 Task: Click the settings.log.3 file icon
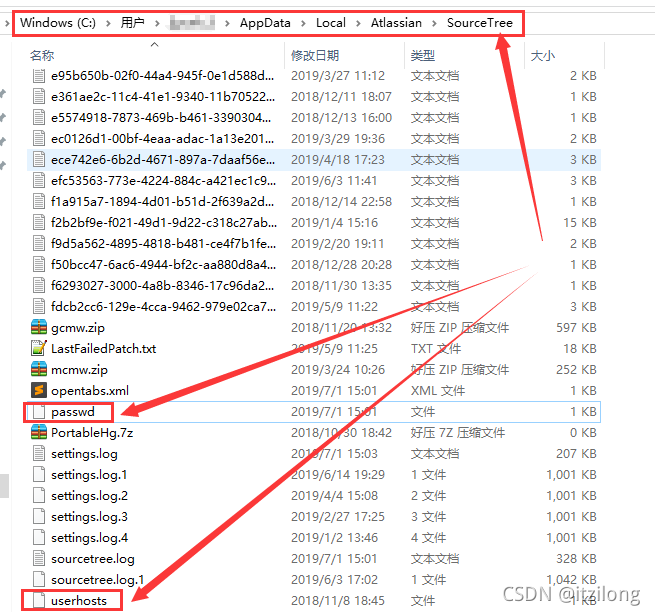pos(39,516)
